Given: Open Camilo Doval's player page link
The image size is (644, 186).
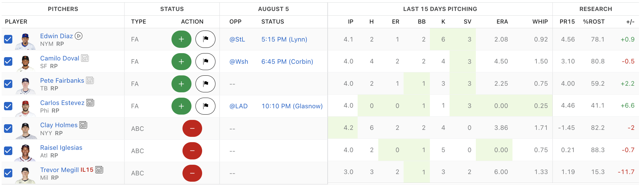Looking at the screenshot, I should [x=60, y=58].
